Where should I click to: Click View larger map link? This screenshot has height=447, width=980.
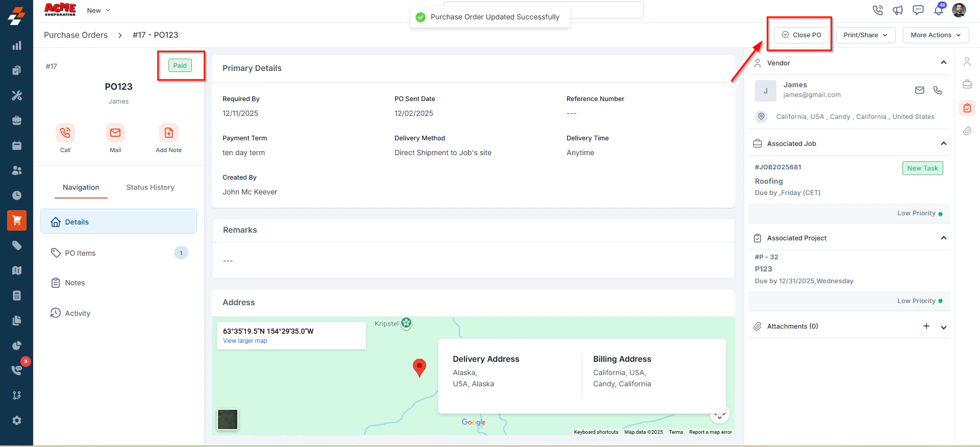[x=245, y=341]
